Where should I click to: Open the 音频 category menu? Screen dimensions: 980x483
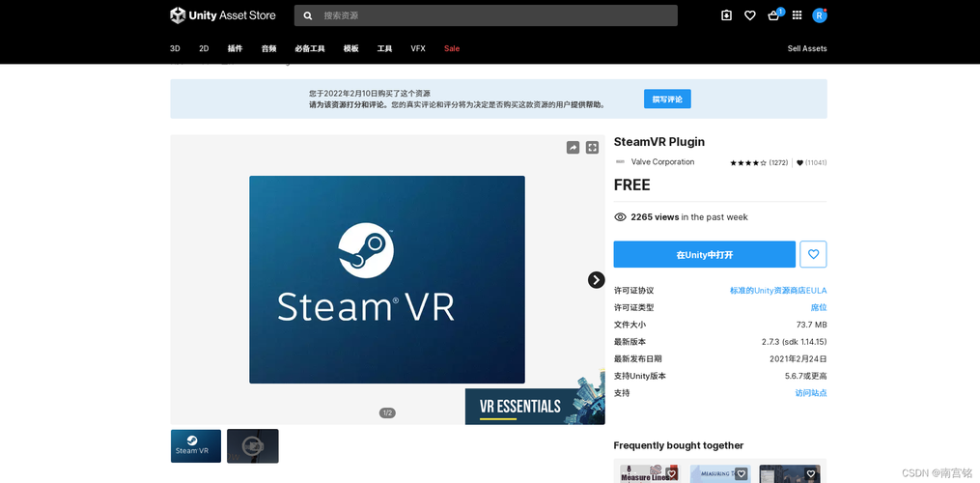[268, 48]
